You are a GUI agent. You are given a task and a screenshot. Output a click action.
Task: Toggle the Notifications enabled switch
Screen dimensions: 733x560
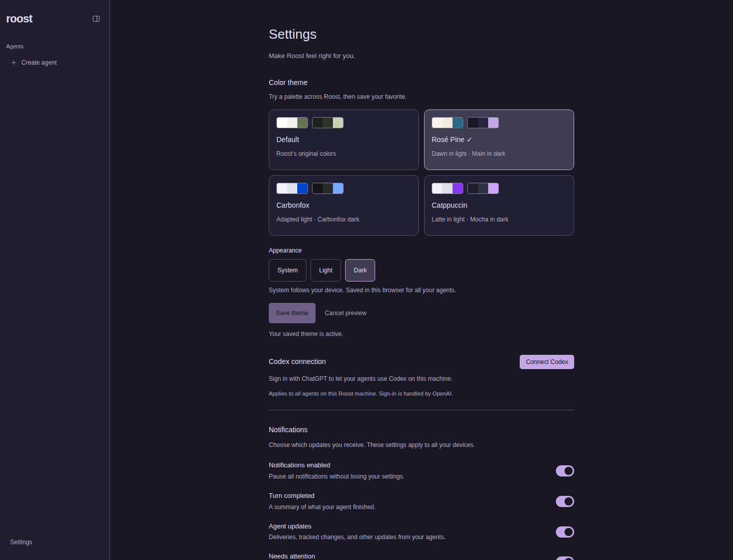(x=565, y=471)
